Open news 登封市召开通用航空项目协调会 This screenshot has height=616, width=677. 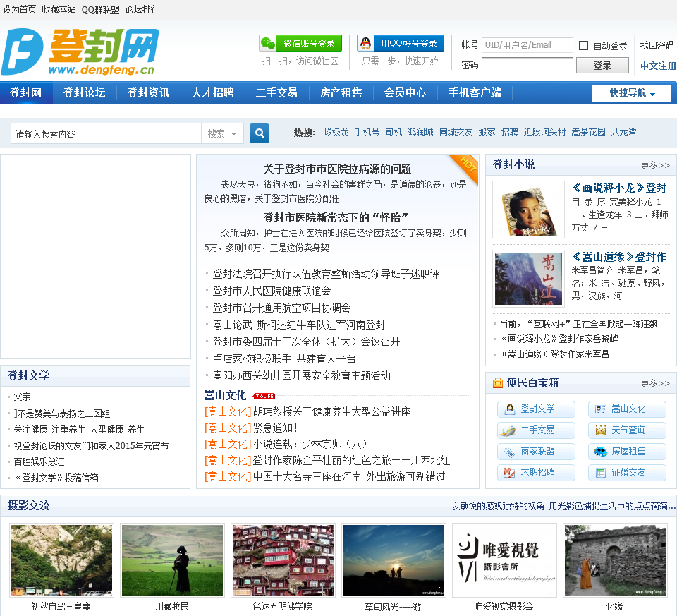click(281, 308)
